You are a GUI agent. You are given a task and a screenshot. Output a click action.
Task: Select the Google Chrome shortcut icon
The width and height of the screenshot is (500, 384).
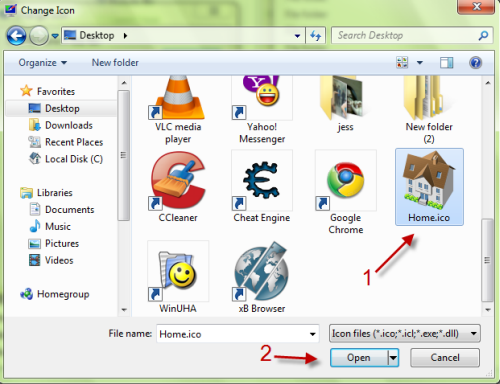[346, 180]
